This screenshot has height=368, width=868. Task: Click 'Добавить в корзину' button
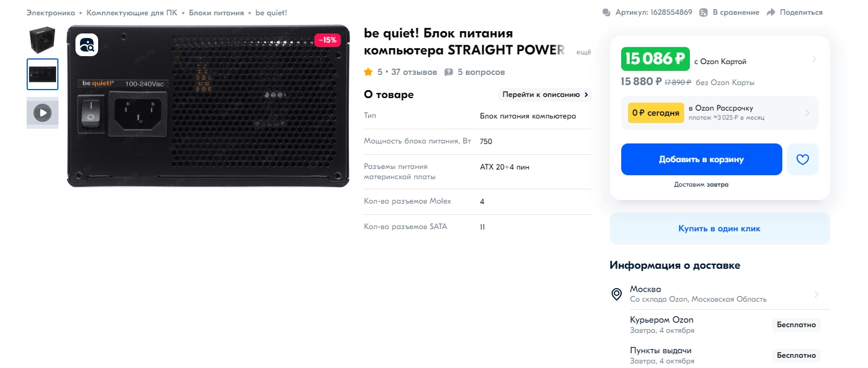701,159
